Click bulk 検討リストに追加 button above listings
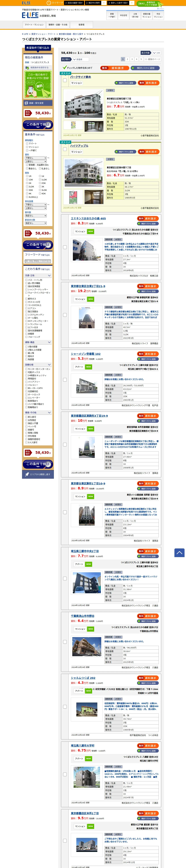The height and width of the screenshot is (868, 186). (x=145, y=68)
